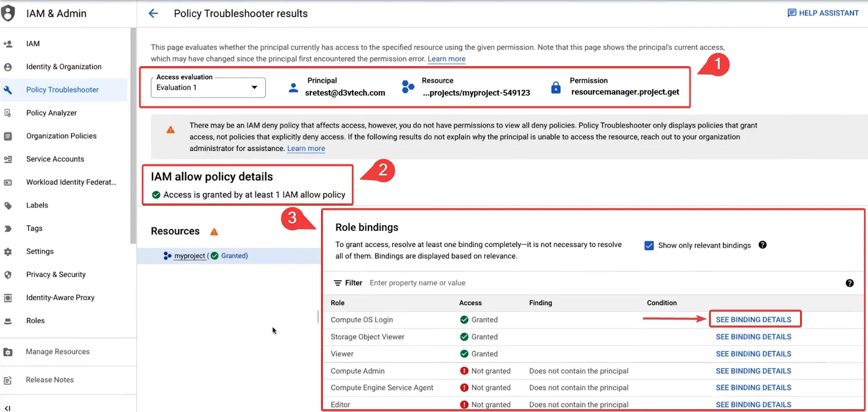This screenshot has height=412, width=868.
Task: Click the Identity & Organization sidebar icon
Action: 8,67
